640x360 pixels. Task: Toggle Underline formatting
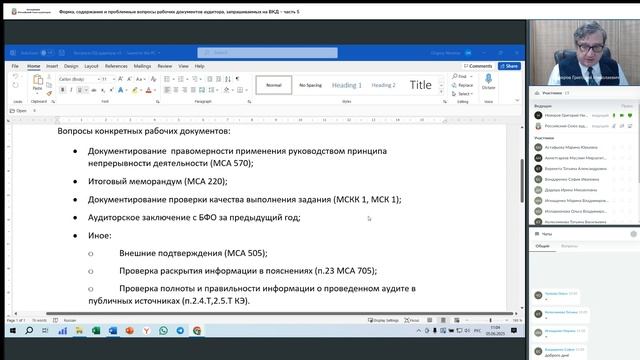point(80,90)
